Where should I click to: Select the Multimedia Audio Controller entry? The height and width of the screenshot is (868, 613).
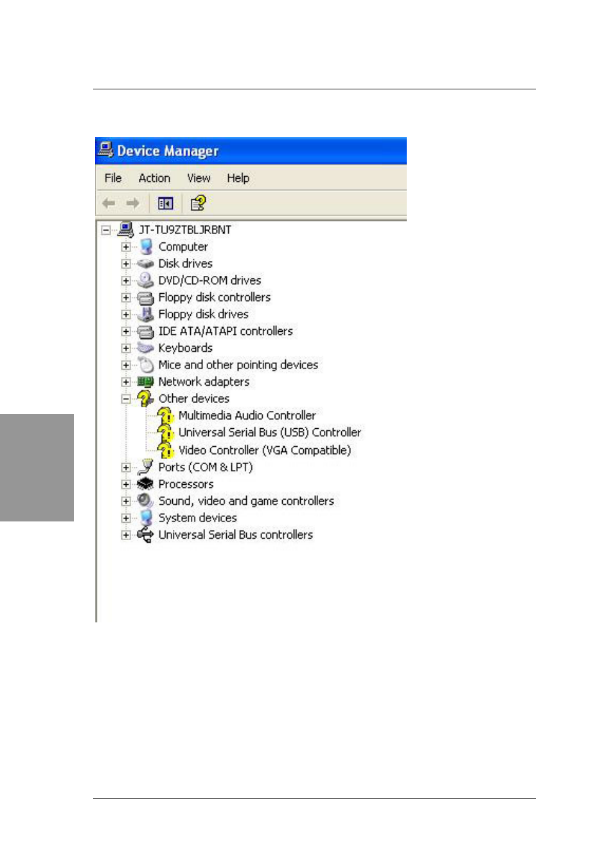point(247,415)
